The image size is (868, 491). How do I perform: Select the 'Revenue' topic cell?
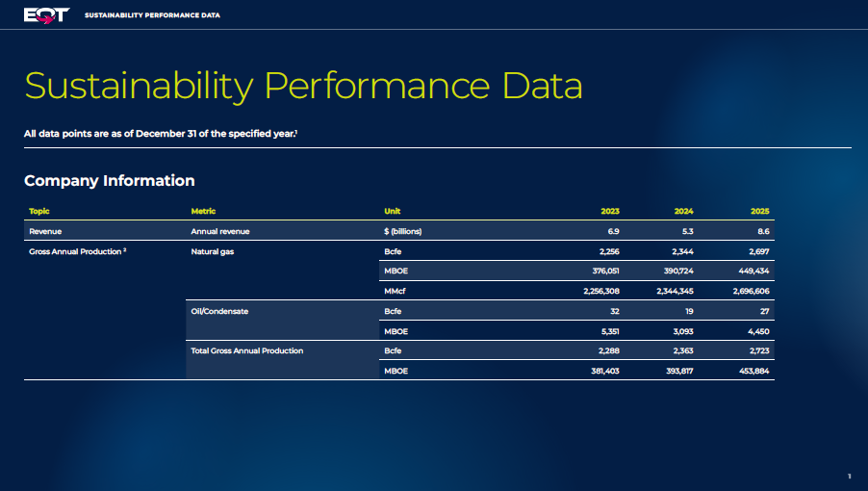[x=45, y=231]
